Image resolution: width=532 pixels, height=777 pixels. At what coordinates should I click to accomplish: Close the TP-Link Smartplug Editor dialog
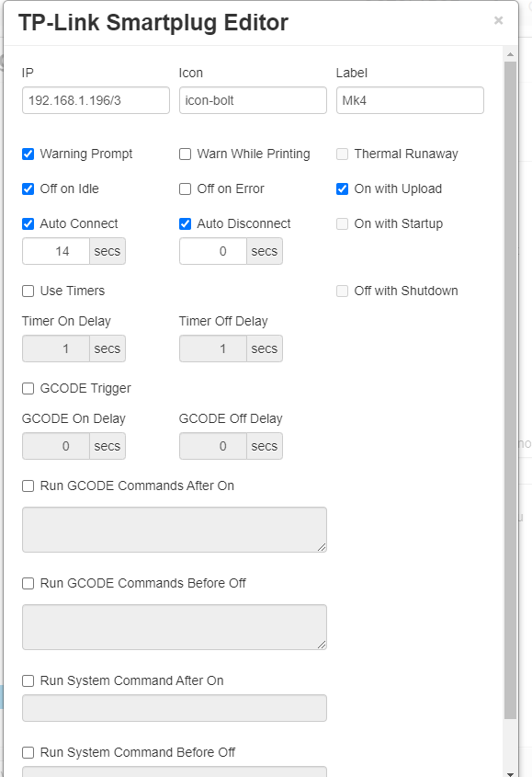click(x=498, y=20)
